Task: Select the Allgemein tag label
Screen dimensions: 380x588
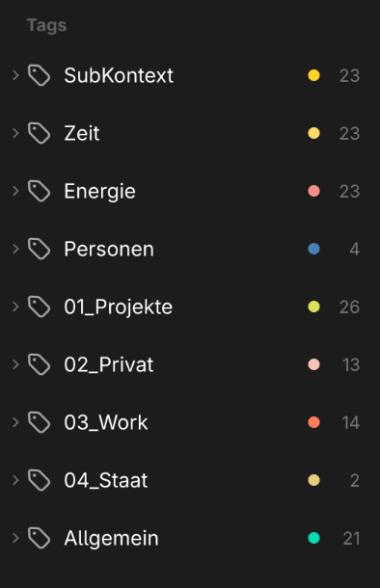Action: click(x=112, y=539)
